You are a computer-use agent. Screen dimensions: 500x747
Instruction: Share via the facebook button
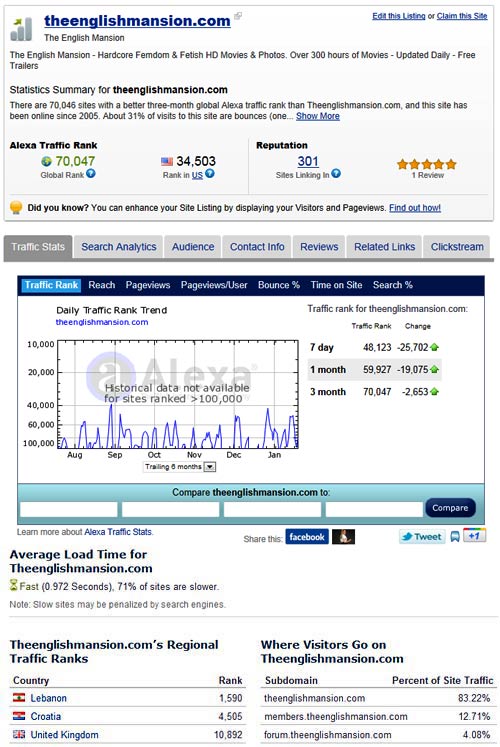click(x=307, y=537)
